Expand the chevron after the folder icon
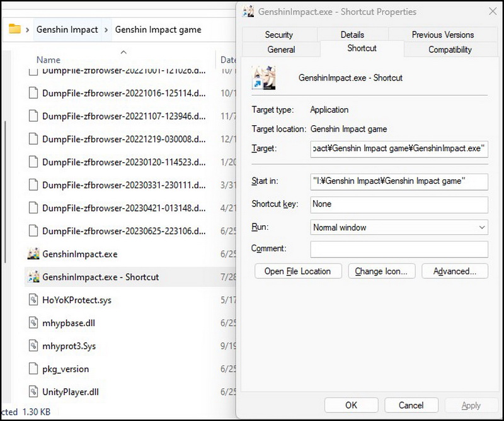Screen dimensions: 504x421 pyautogui.click(x=28, y=30)
